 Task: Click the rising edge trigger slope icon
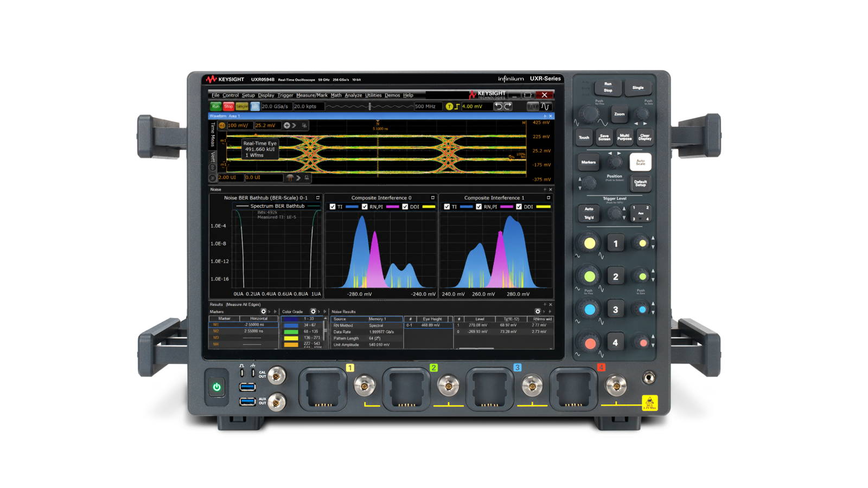click(457, 106)
